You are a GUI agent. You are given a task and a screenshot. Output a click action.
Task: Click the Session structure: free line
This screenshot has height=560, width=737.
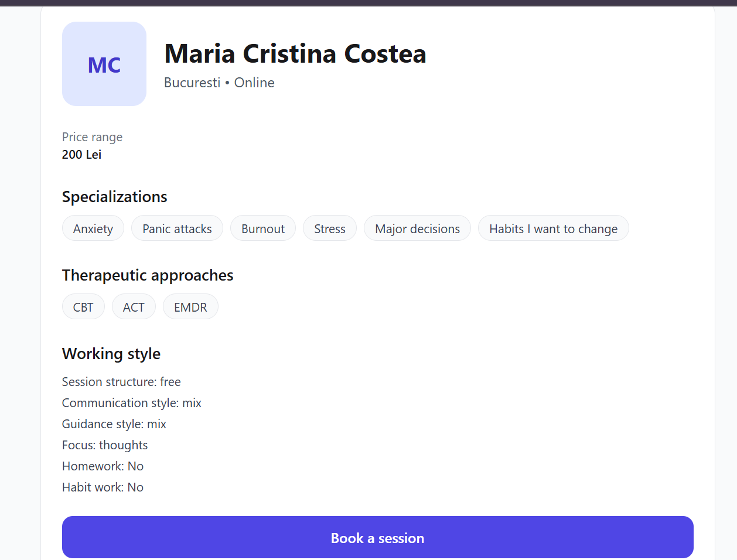(x=121, y=382)
